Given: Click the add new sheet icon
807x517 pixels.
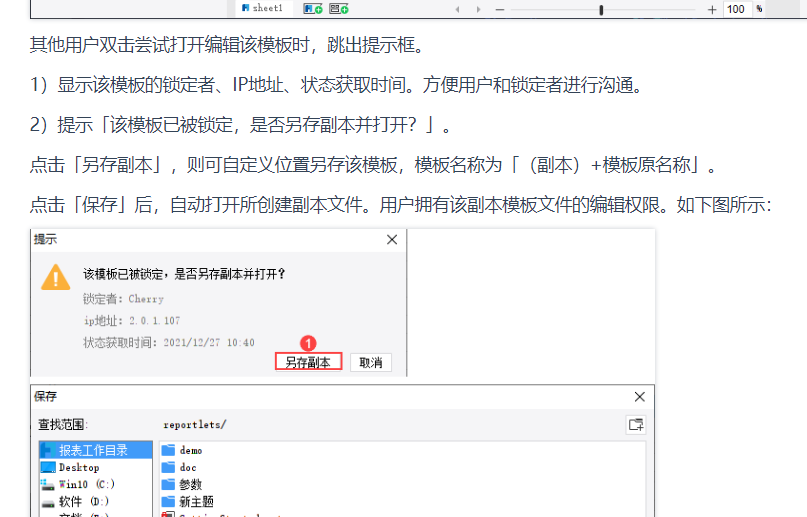Looking at the screenshot, I should click(x=313, y=9).
